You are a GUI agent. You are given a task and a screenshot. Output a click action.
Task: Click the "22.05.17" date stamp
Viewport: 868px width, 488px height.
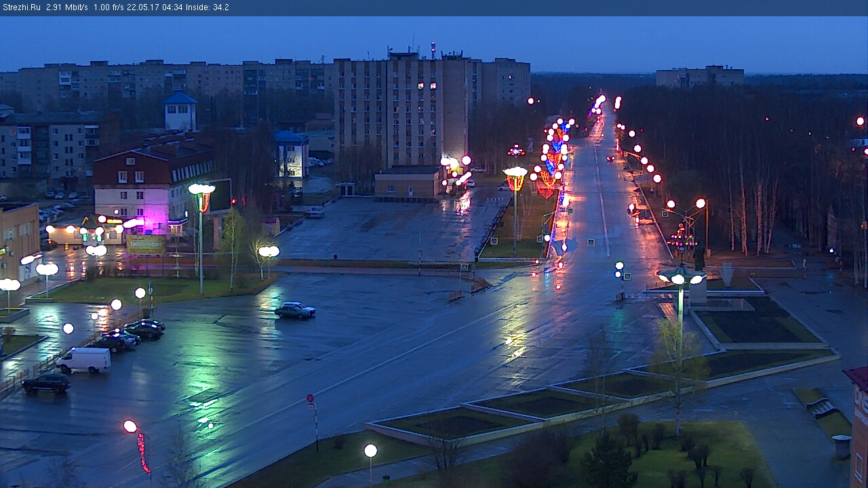click(x=142, y=7)
